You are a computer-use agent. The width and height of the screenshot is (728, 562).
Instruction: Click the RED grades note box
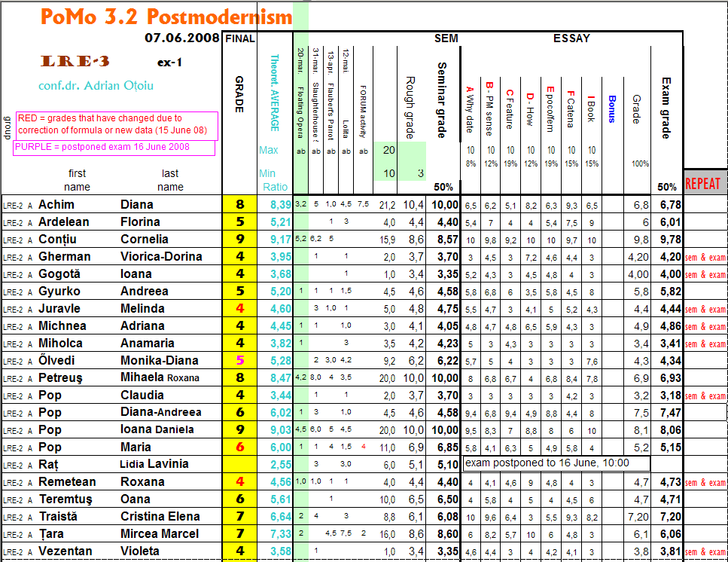point(117,125)
